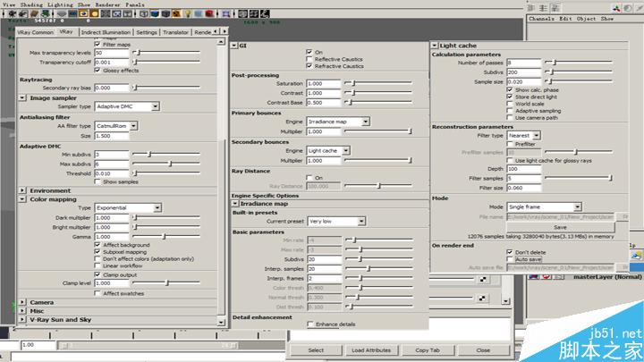Expand the Environment section

pos(22,190)
